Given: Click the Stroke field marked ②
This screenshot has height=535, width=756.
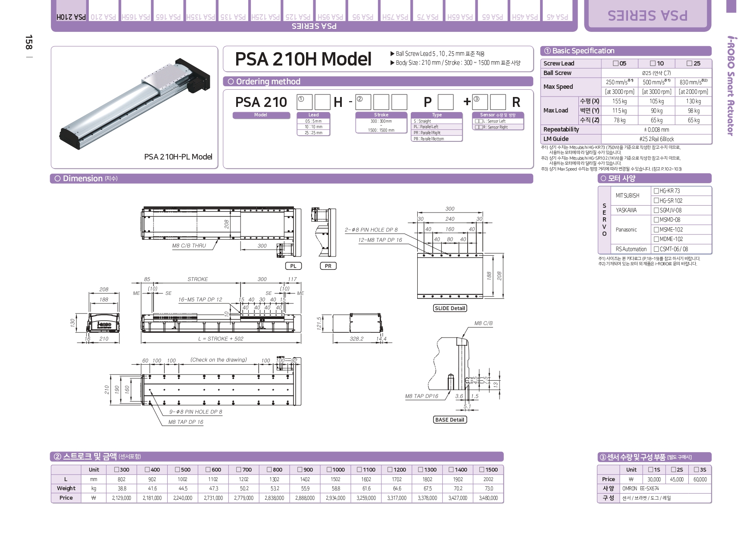Looking at the screenshot, I should tap(364, 102).
